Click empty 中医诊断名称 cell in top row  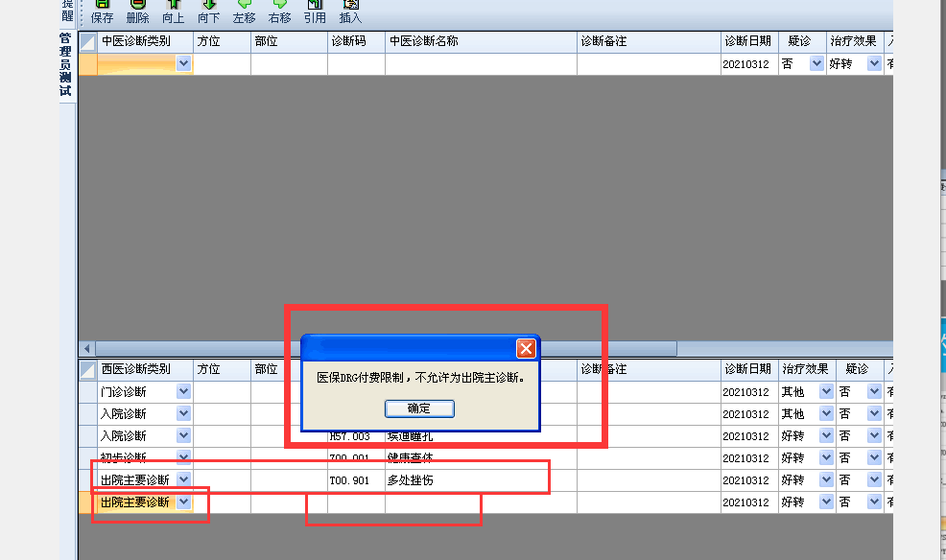[x=481, y=64]
